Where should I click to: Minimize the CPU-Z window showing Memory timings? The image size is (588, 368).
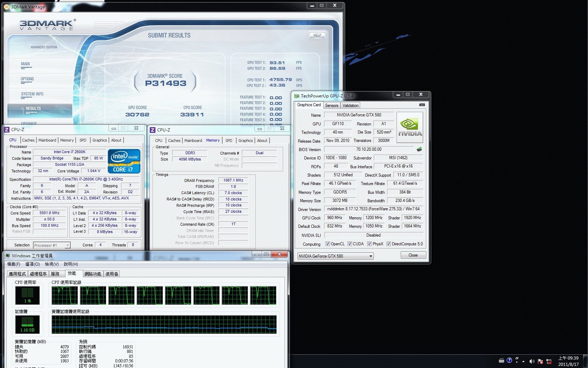260,129
